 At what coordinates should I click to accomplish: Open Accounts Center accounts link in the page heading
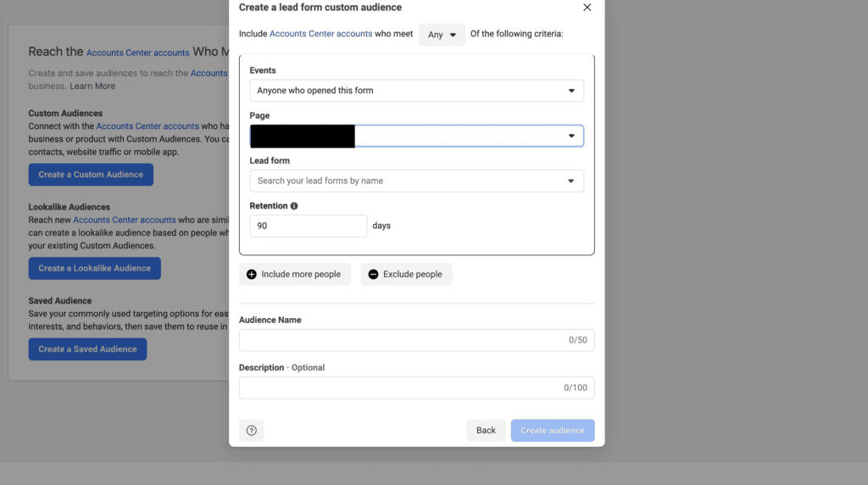138,53
